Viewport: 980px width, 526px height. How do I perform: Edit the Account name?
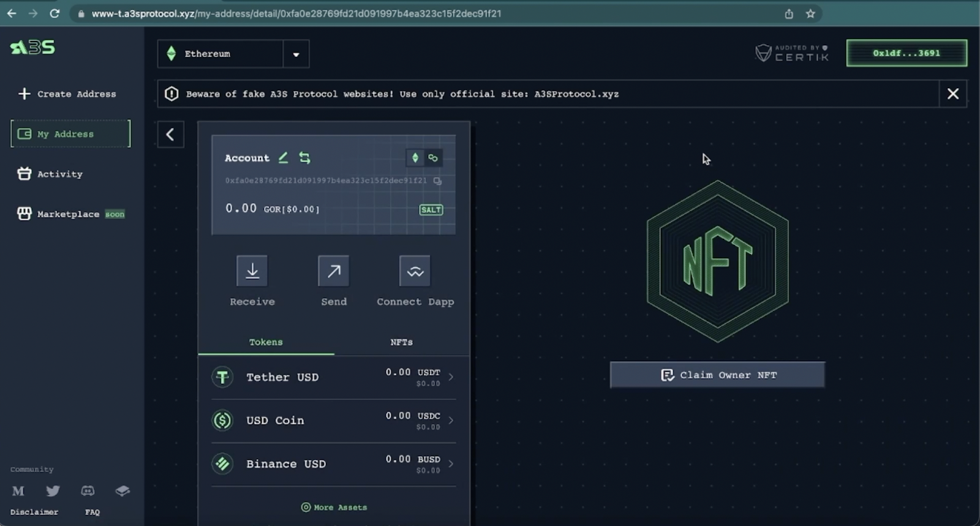pyautogui.click(x=283, y=158)
